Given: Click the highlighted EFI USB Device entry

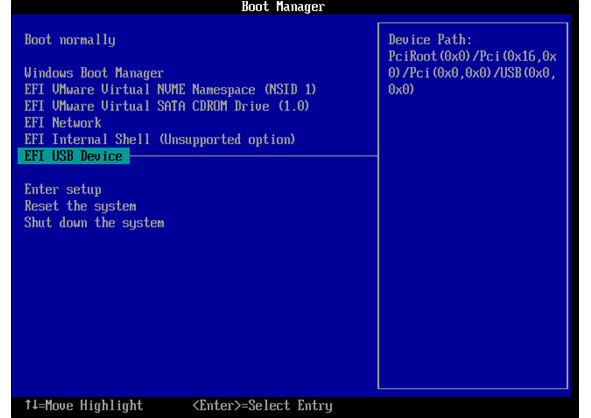Looking at the screenshot, I should point(73,156).
